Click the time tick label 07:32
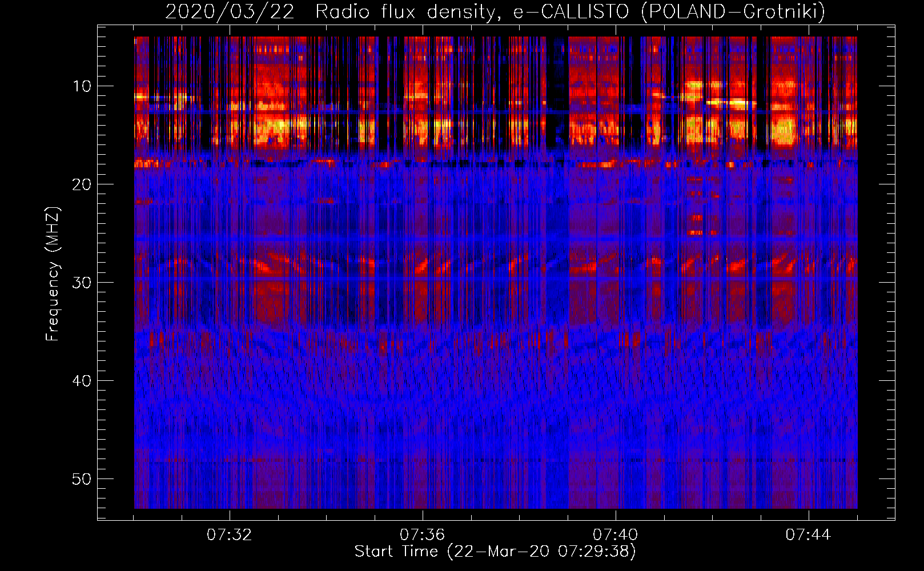Screen dimensions: 924x571 [229, 535]
